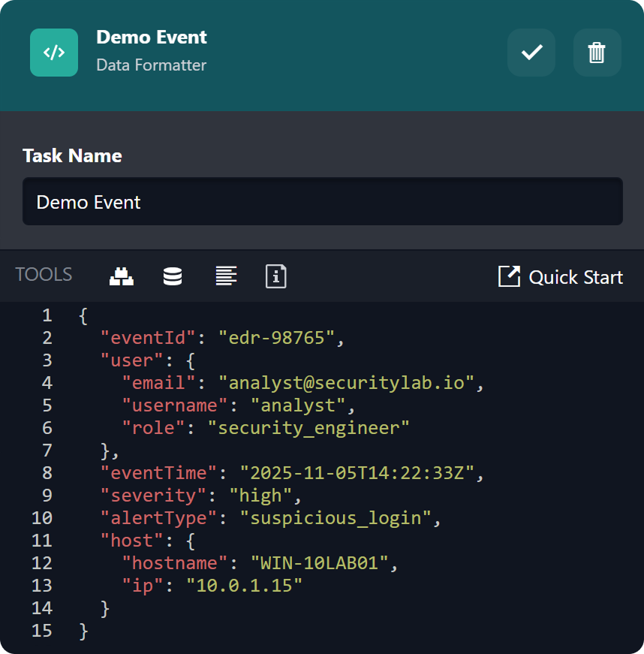Viewport: 644px width, 654px height.
Task: Open the database stack tool
Action: pyautogui.click(x=173, y=276)
